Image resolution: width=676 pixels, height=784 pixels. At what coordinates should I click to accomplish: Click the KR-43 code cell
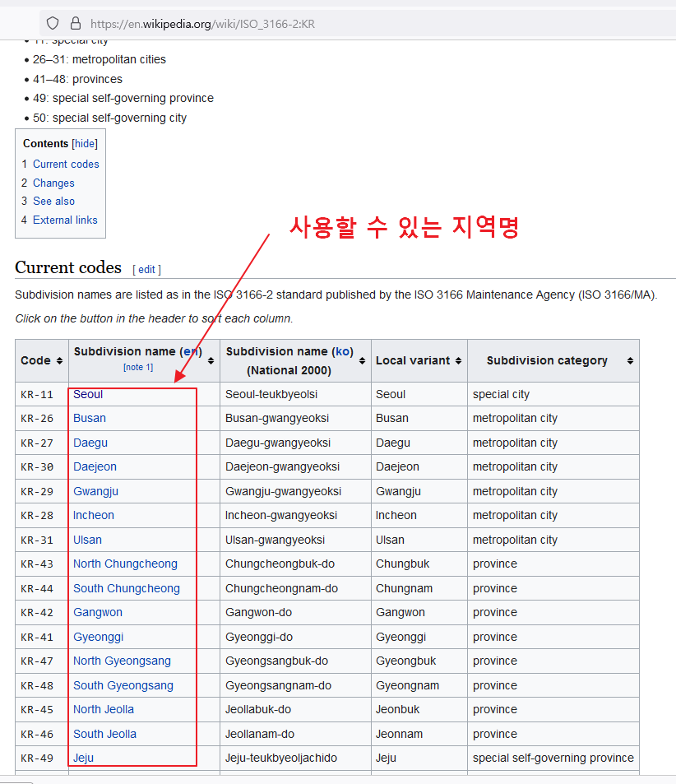tap(42, 564)
